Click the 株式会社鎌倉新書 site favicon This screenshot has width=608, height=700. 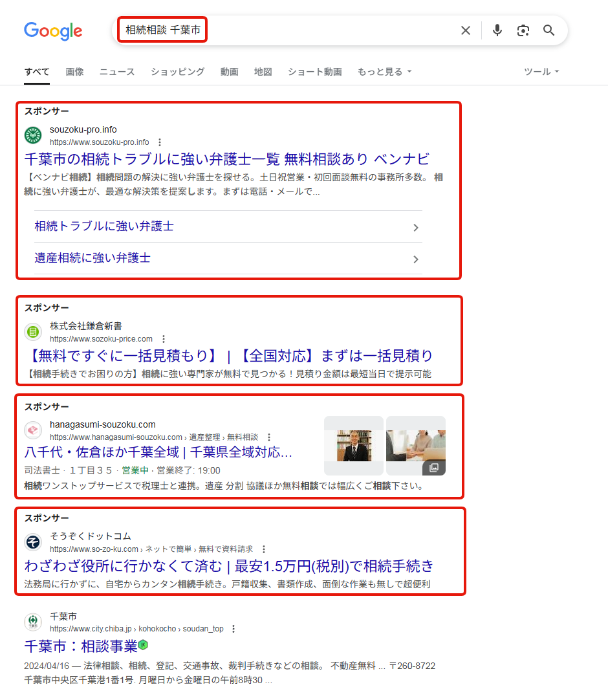click(33, 332)
